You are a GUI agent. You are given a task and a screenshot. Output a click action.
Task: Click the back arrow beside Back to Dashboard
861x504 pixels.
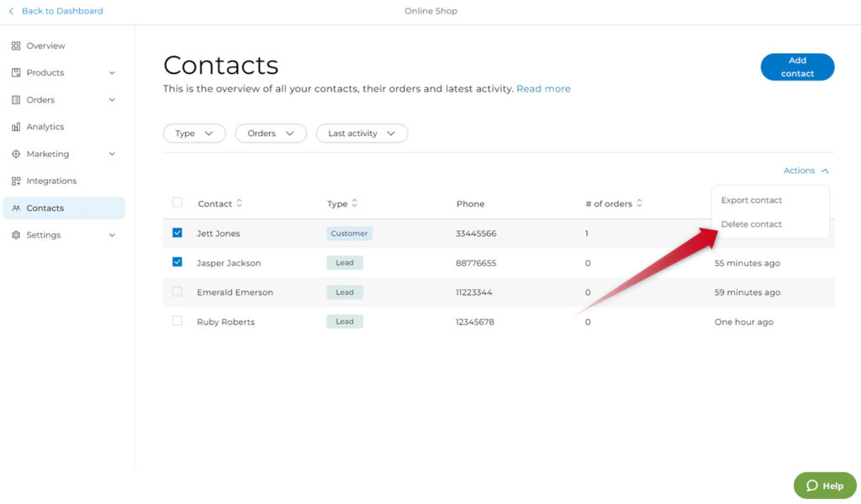point(11,11)
